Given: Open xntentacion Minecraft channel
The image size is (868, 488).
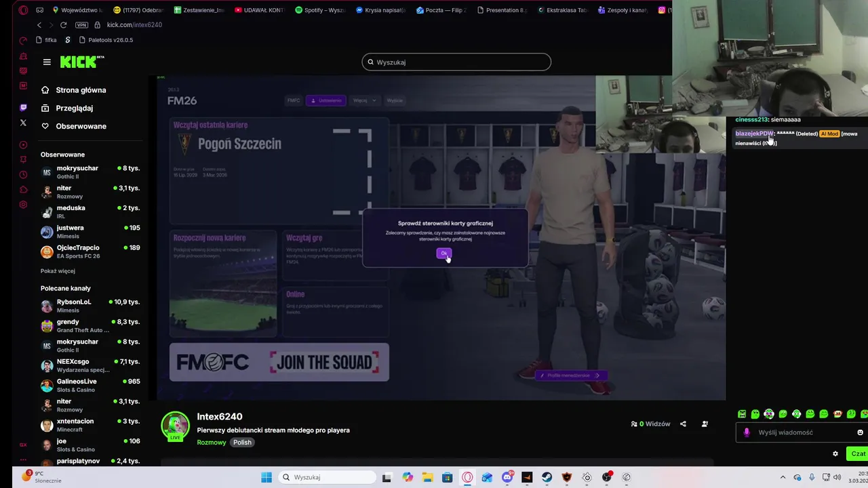Looking at the screenshot, I should (90, 425).
